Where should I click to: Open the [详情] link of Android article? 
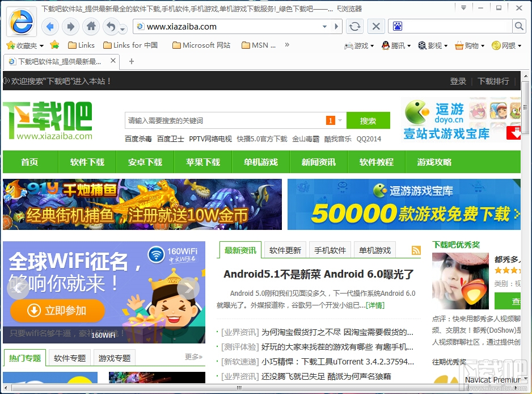375,305
